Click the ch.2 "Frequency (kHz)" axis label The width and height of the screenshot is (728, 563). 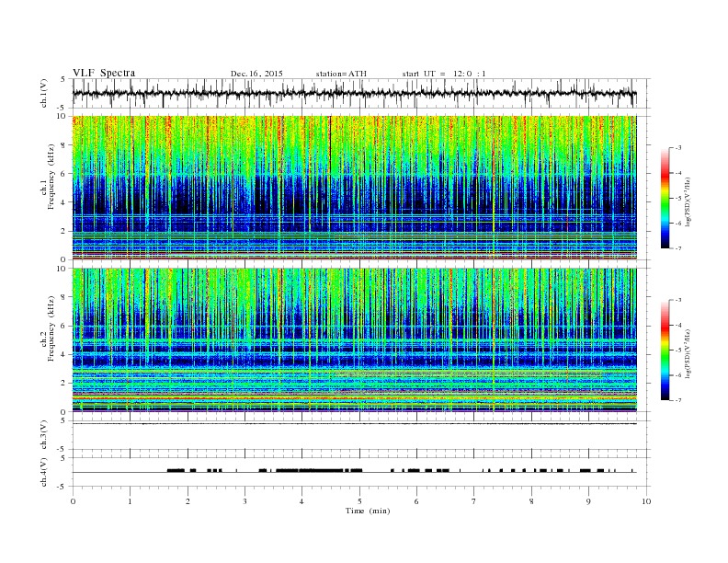tap(51, 329)
